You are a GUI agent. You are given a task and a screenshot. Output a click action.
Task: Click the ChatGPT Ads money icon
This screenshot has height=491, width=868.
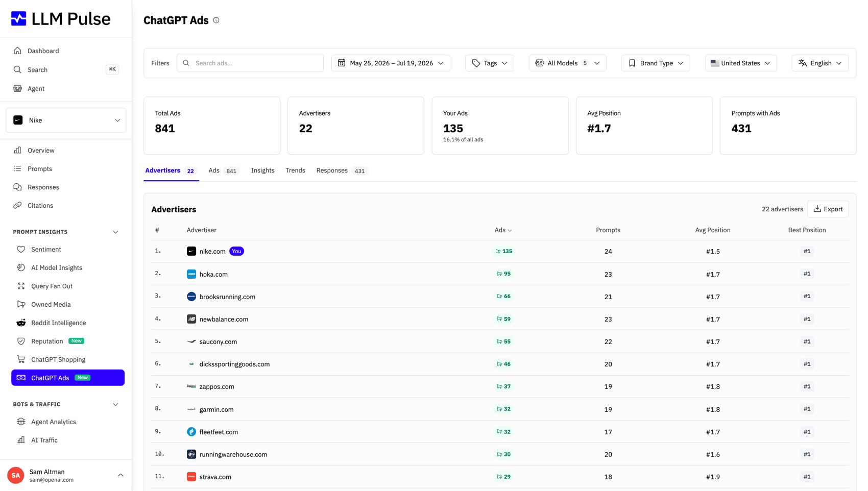[x=21, y=378]
